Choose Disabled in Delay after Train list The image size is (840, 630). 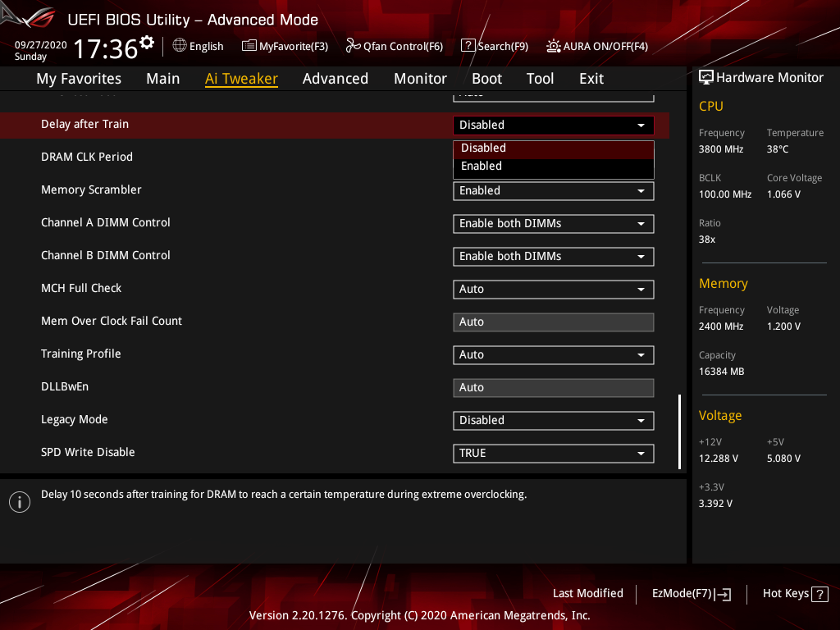point(554,148)
